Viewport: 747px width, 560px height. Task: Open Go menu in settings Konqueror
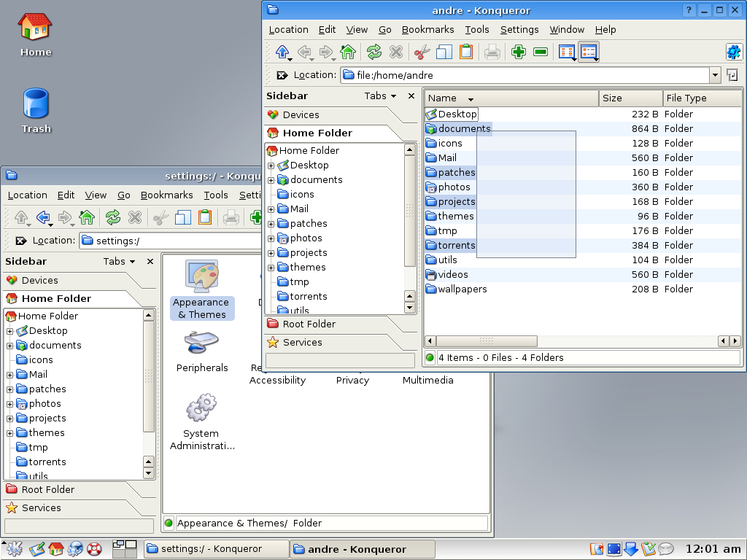[x=124, y=195]
